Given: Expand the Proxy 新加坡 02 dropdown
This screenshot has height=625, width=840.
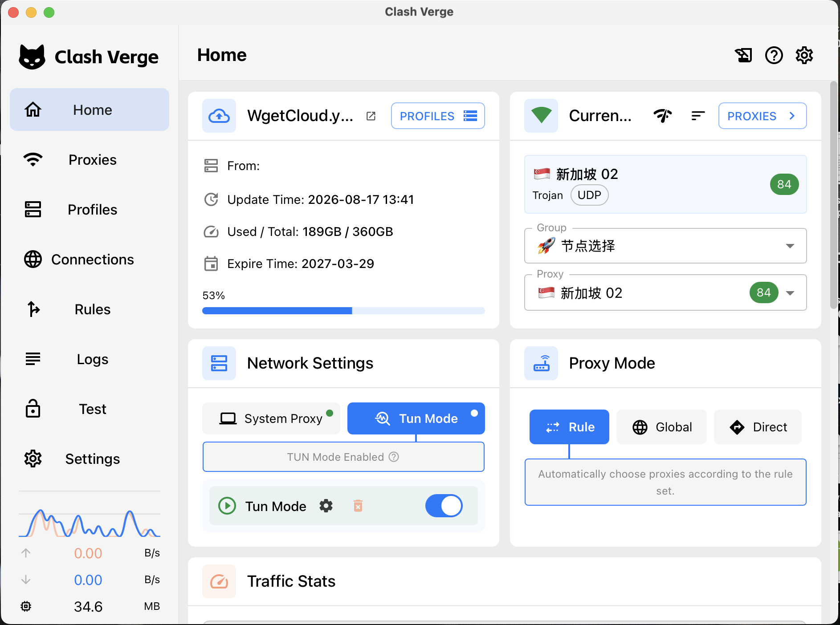Looking at the screenshot, I should point(665,292).
